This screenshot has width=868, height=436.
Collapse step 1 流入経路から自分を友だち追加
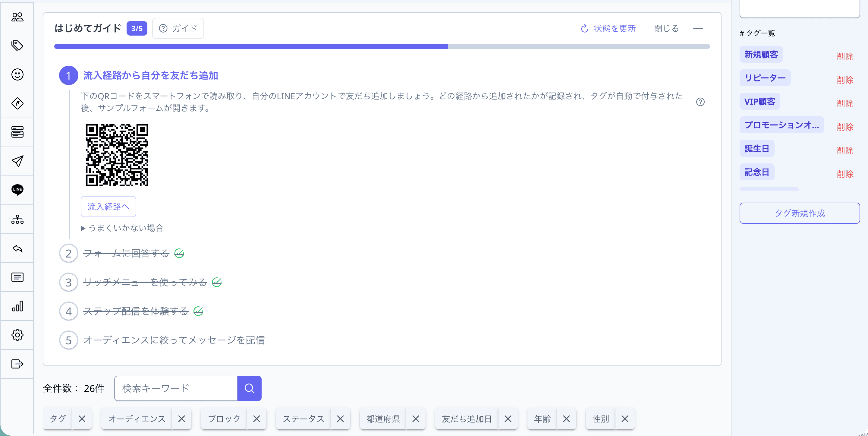(150, 75)
